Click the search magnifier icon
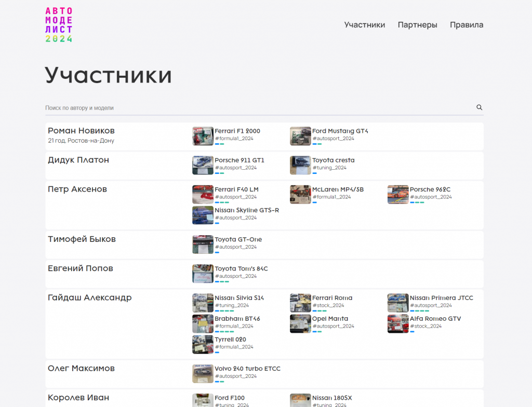The height and width of the screenshot is (407, 532). 479,107
